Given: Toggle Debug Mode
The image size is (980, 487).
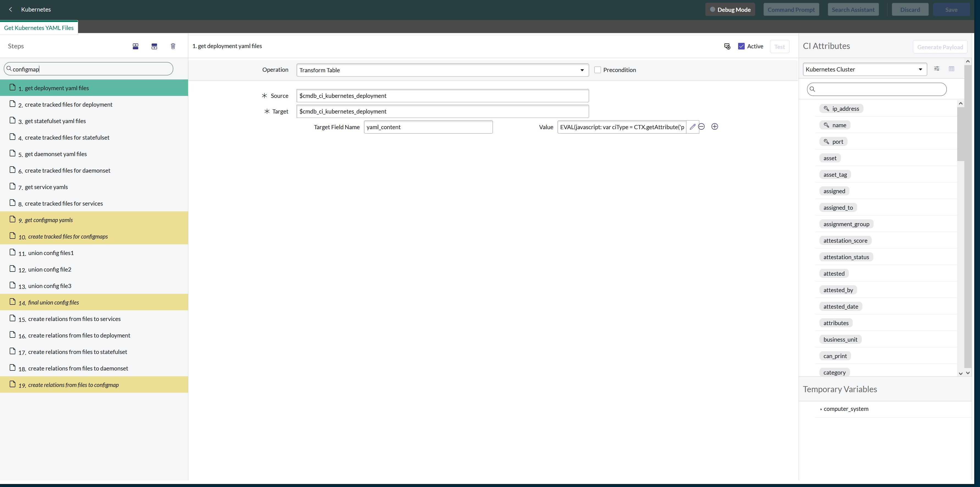Looking at the screenshot, I should (730, 10).
